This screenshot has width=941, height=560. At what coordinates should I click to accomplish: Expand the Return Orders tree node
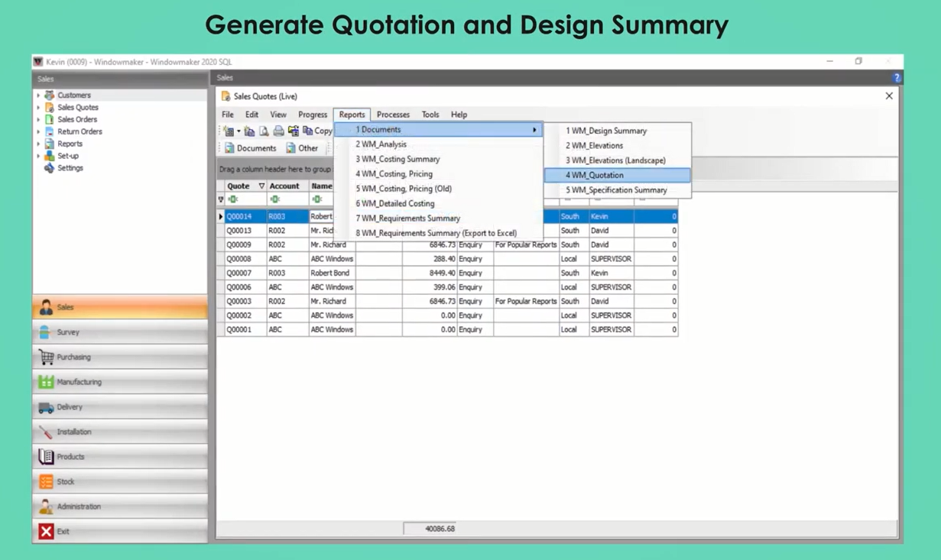(x=38, y=132)
